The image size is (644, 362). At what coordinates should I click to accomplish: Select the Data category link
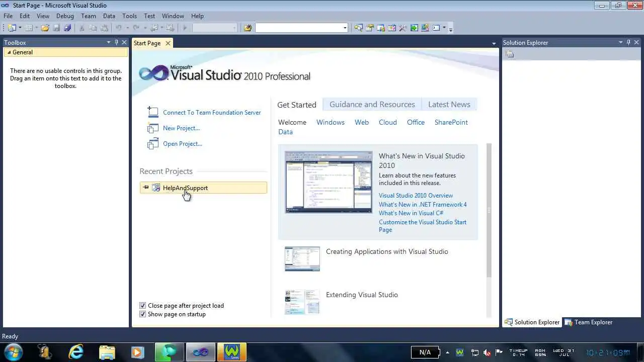(285, 132)
